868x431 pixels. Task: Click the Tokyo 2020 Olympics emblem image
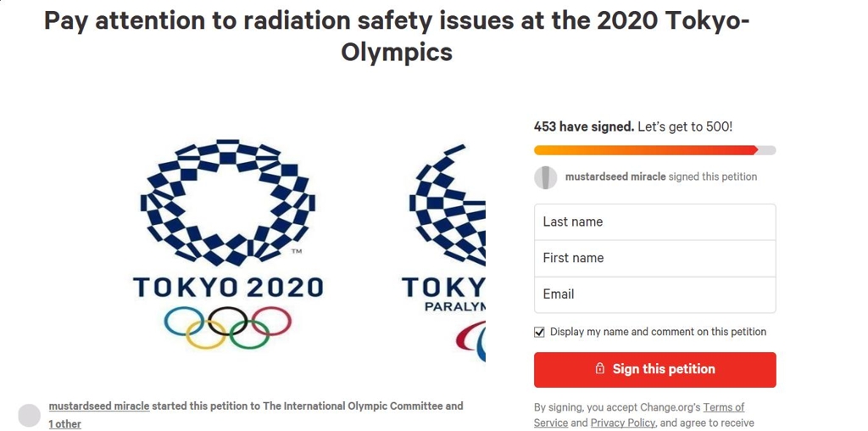point(228,245)
